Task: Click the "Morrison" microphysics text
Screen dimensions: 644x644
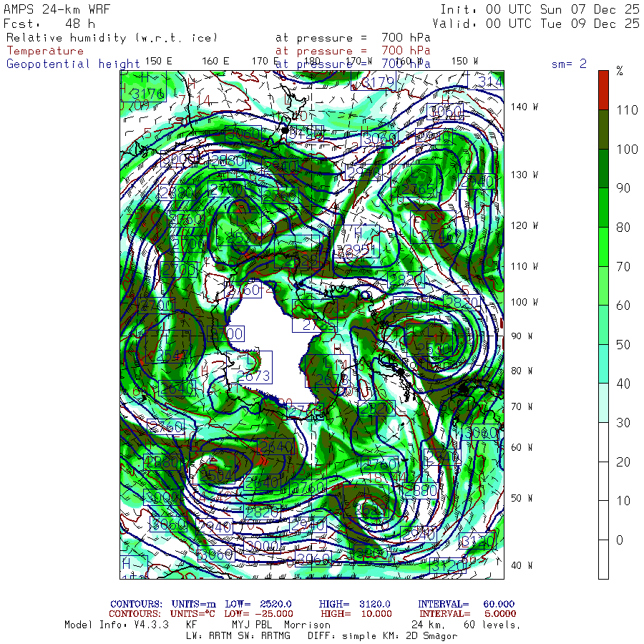Action: (307, 625)
